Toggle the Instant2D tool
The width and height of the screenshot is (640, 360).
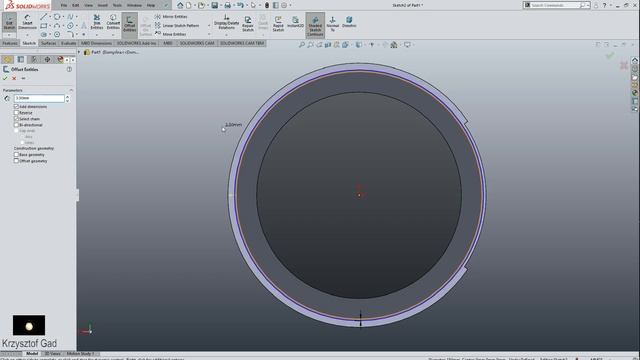click(x=295, y=22)
